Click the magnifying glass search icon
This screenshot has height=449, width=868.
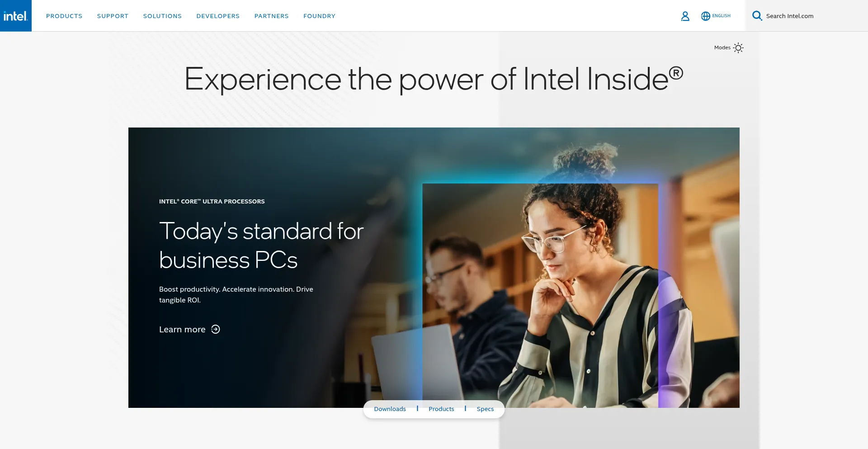[757, 16]
